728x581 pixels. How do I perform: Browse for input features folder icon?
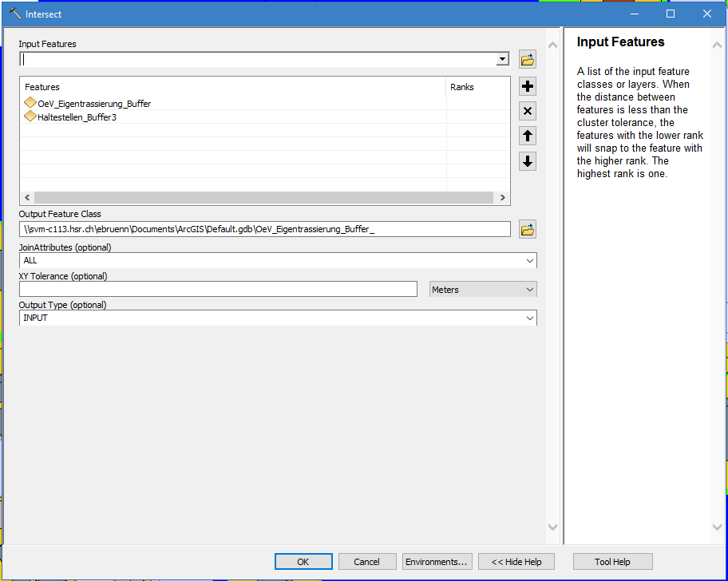(x=527, y=59)
